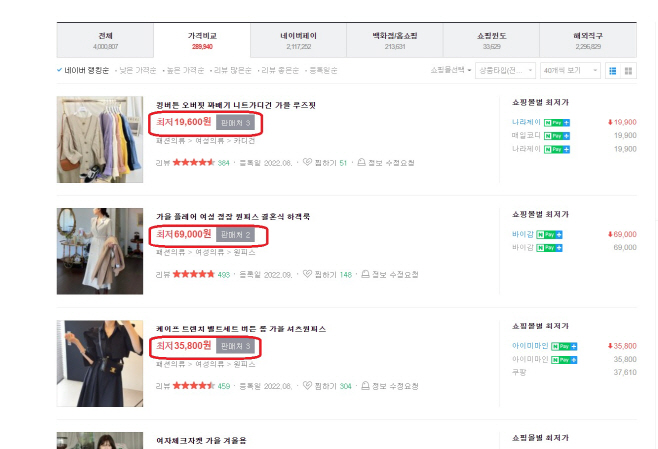
Task: Open the white dress product thumbnail
Action: [100, 251]
